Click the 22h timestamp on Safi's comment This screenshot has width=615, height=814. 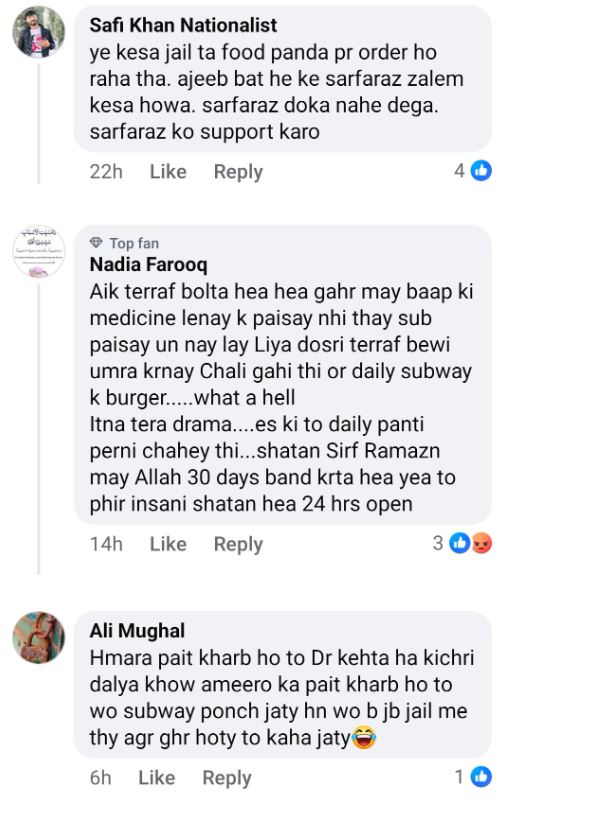point(105,172)
